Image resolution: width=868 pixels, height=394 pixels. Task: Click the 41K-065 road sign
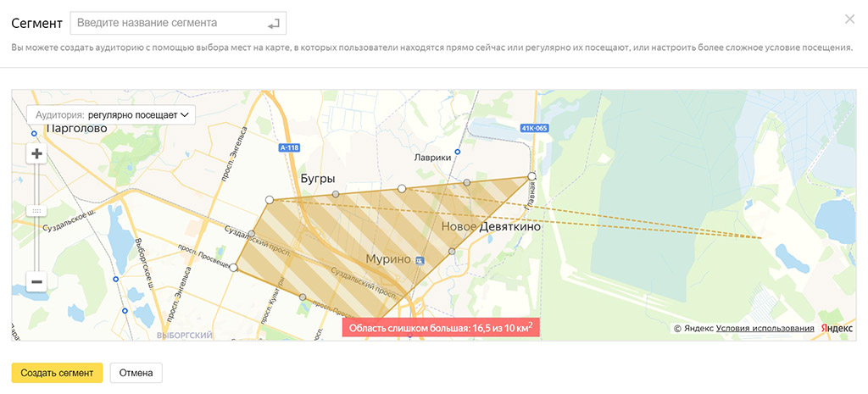point(535,128)
